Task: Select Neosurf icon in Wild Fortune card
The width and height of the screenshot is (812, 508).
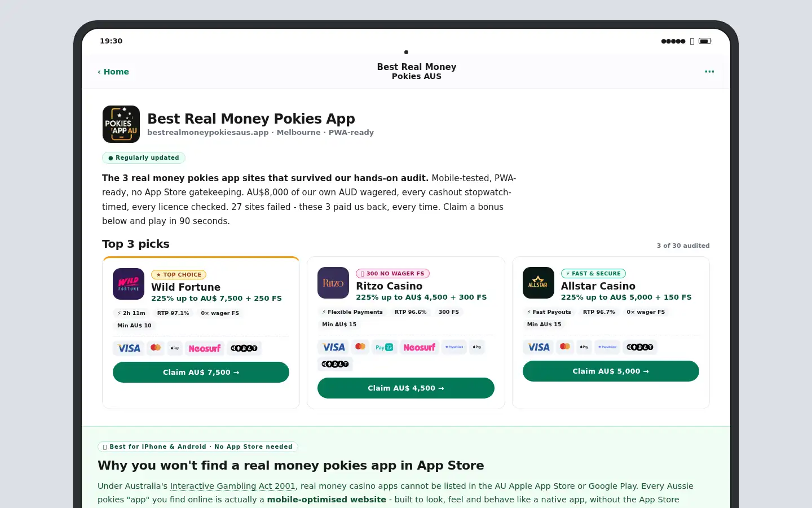Action: tap(204, 348)
